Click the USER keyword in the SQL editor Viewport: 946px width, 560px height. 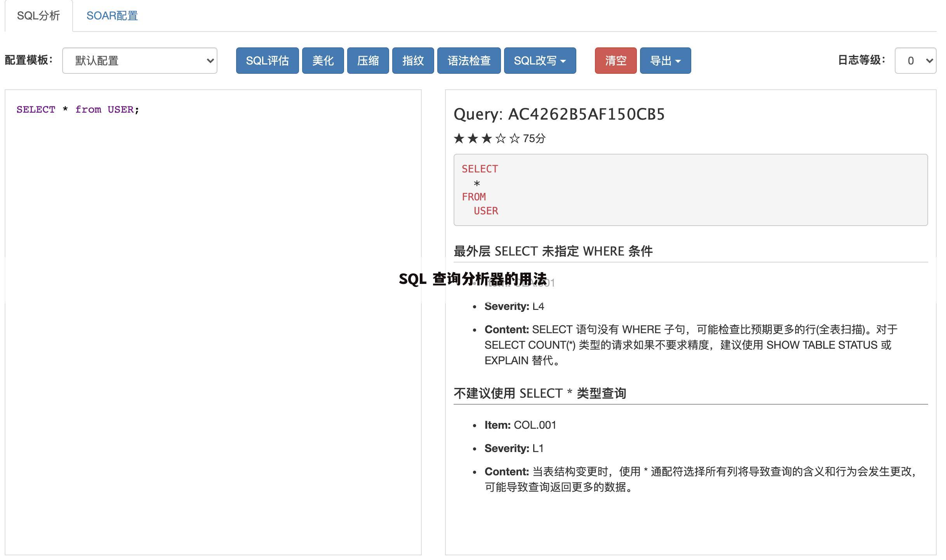(120, 110)
